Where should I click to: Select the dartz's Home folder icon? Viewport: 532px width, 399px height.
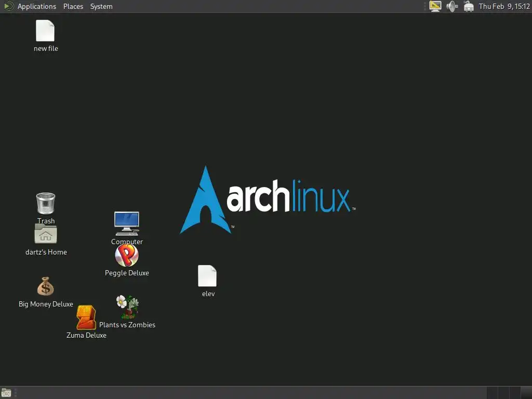pyautogui.click(x=46, y=234)
